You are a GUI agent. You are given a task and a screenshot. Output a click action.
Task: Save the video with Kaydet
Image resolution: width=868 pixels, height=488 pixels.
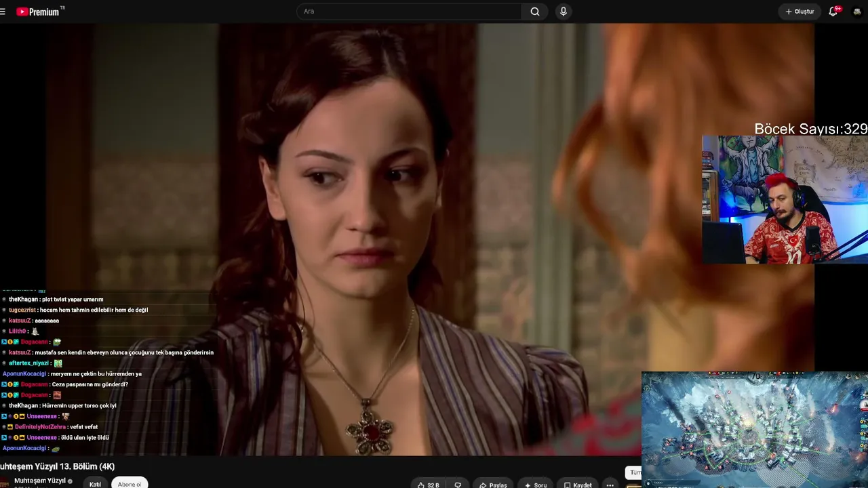578,485
